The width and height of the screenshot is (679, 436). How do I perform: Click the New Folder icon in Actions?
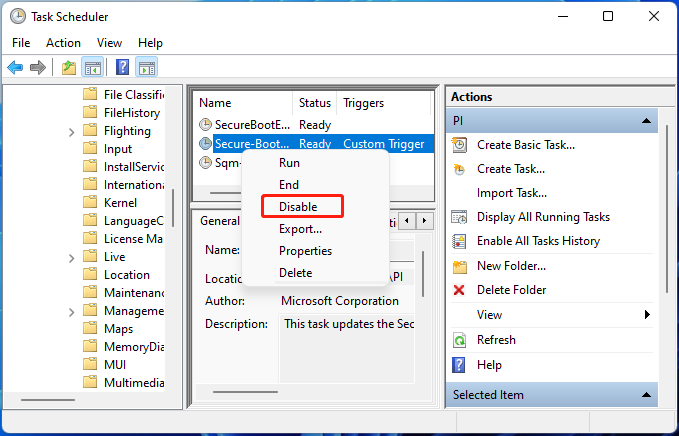click(460, 266)
